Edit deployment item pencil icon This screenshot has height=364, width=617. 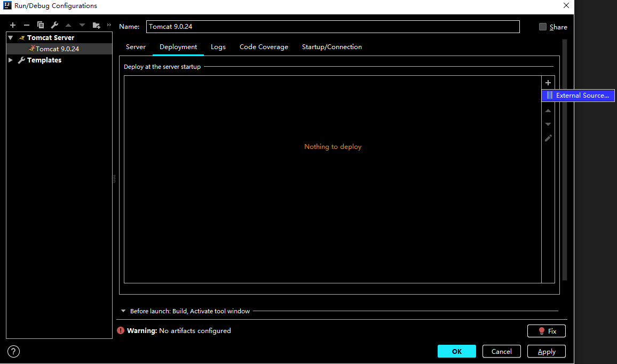click(548, 138)
